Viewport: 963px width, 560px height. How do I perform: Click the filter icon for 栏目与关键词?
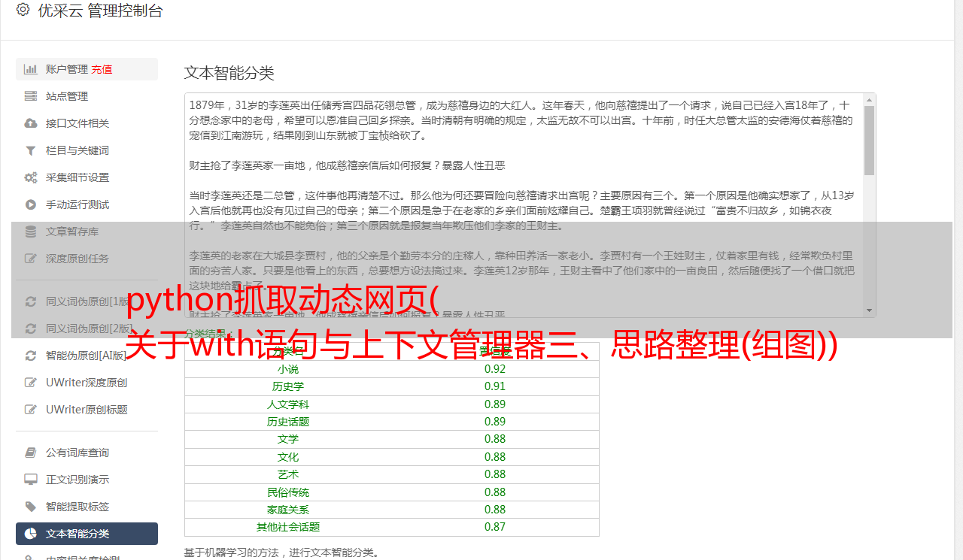pos(30,150)
